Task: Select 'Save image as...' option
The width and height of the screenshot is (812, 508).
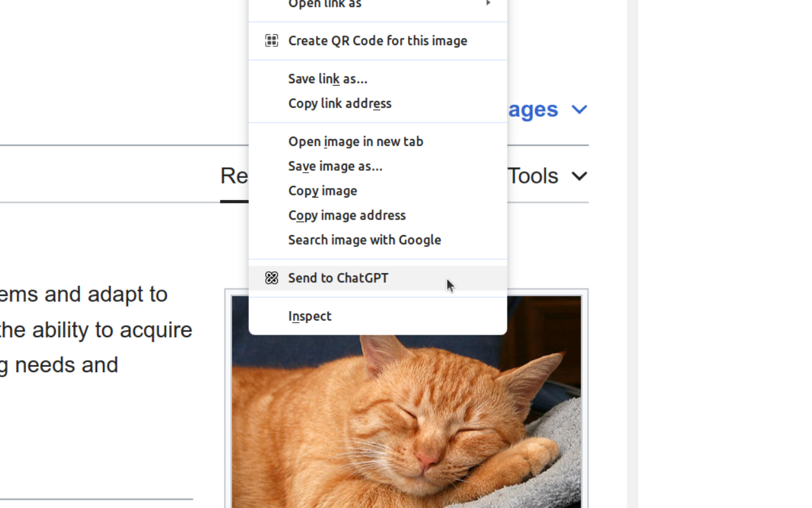Action: pos(335,166)
